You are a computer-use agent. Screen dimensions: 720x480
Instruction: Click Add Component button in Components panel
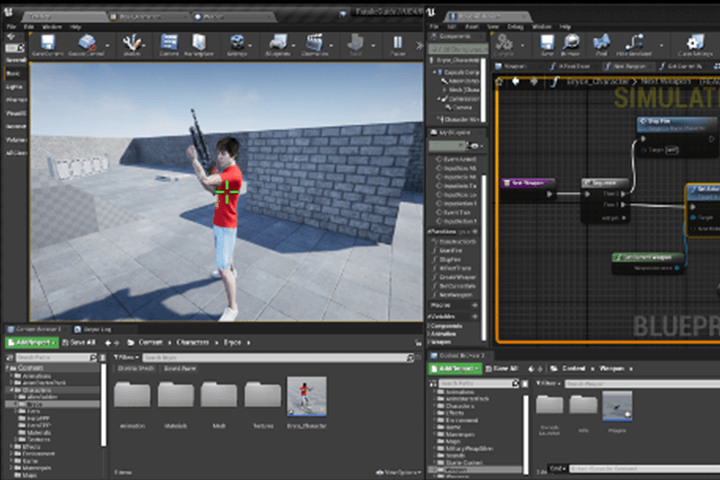coord(458,48)
